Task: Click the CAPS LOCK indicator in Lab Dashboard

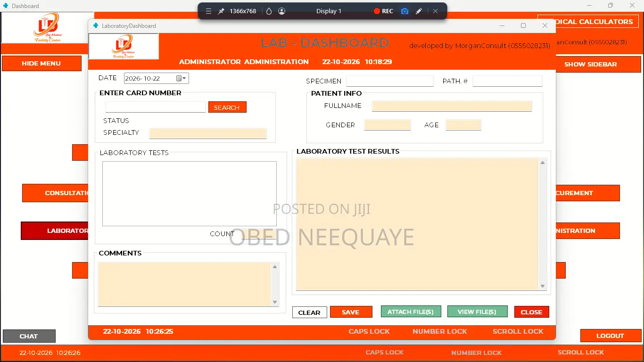Action: coord(369,331)
